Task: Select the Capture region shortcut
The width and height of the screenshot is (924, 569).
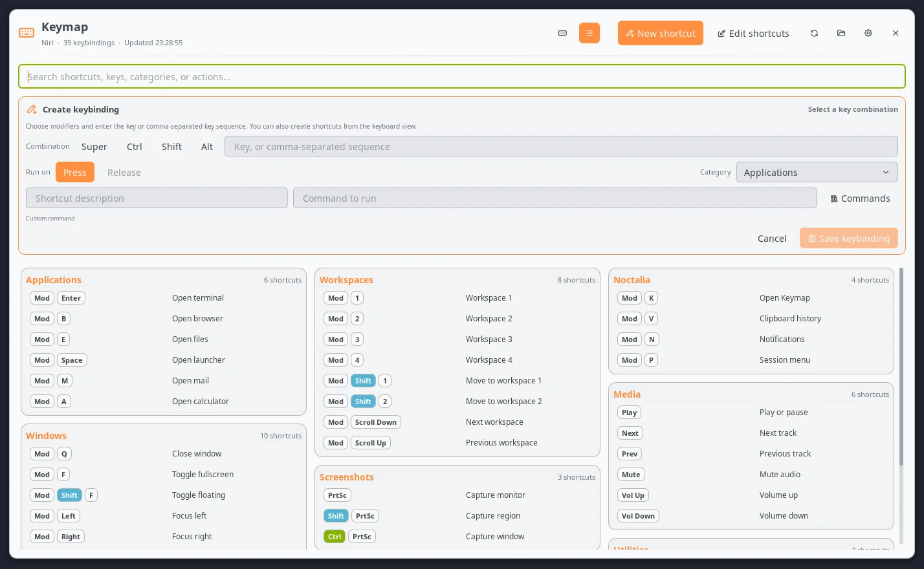Action: [457, 516]
